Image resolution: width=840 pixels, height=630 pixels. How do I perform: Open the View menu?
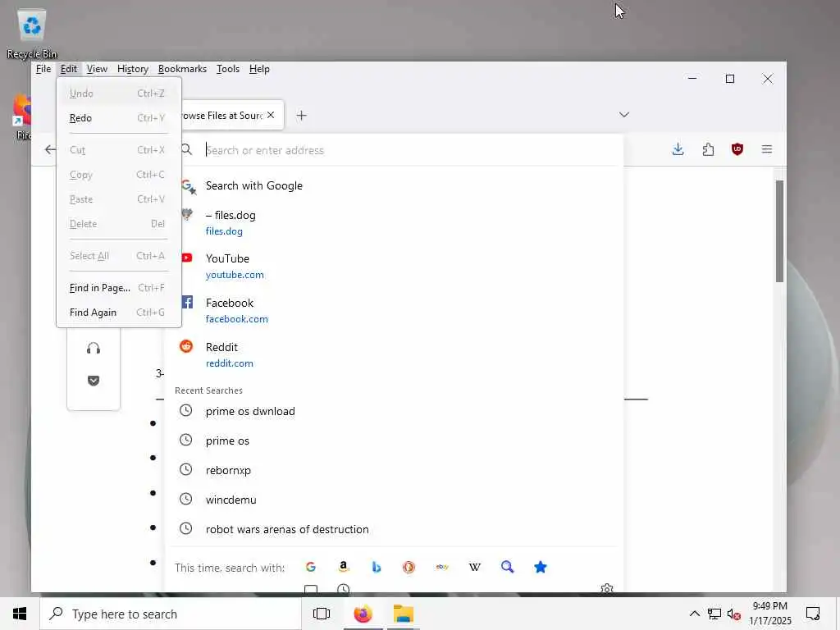(97, 69)
